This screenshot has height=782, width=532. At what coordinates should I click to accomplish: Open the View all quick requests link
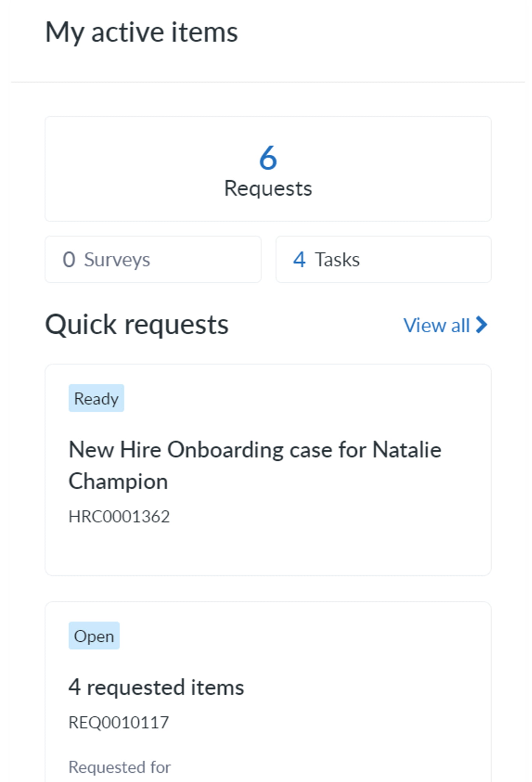pyautogui.click(x=437, y=325)
